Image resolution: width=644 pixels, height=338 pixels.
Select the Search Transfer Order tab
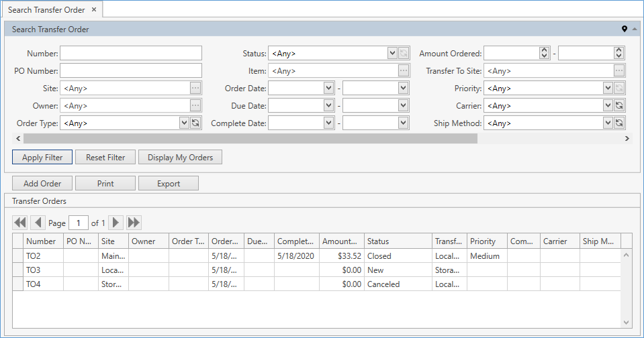46,9
